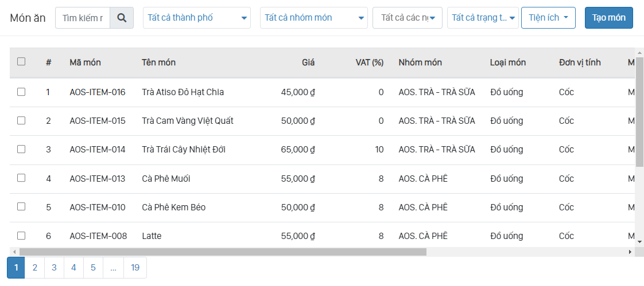Sort by the Giá column header
644x286 pixels.
pyautogui.click(x=308, y=62)
